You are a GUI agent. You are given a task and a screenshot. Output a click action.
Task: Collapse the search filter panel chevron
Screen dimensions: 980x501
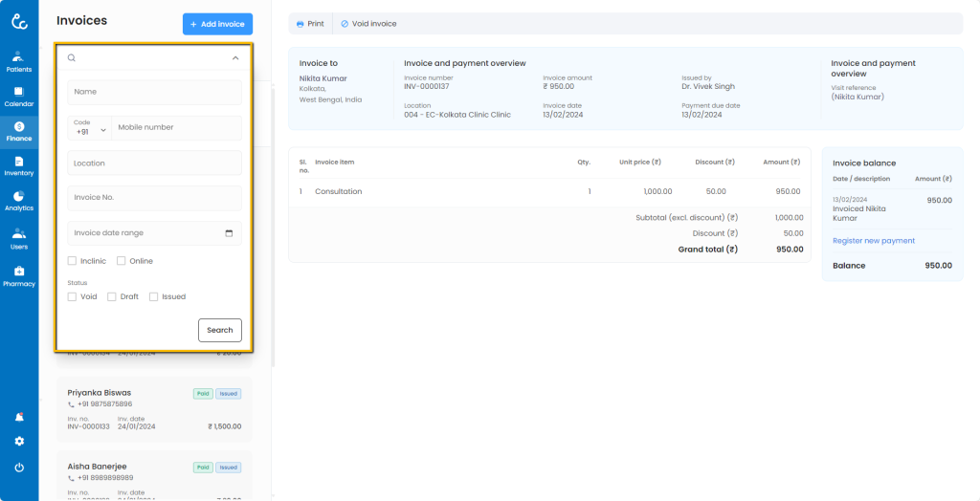(235, 58)
